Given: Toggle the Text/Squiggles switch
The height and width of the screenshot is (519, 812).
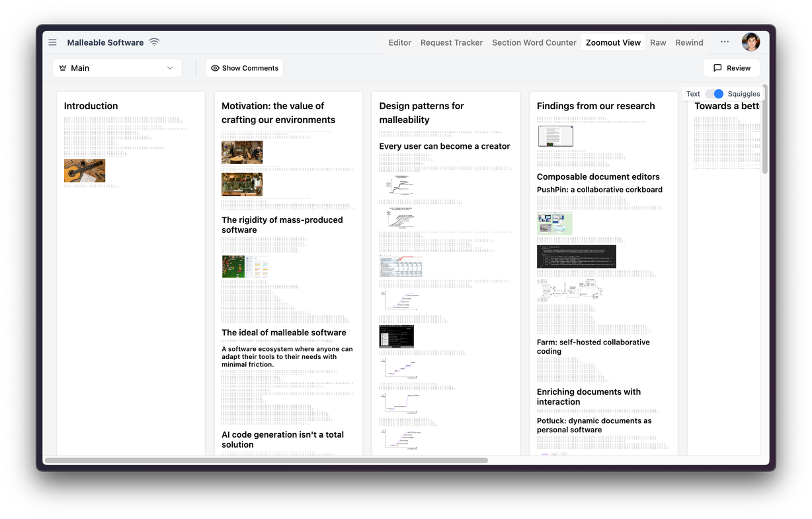Looking at the screenshot, I should coord(714,94).
